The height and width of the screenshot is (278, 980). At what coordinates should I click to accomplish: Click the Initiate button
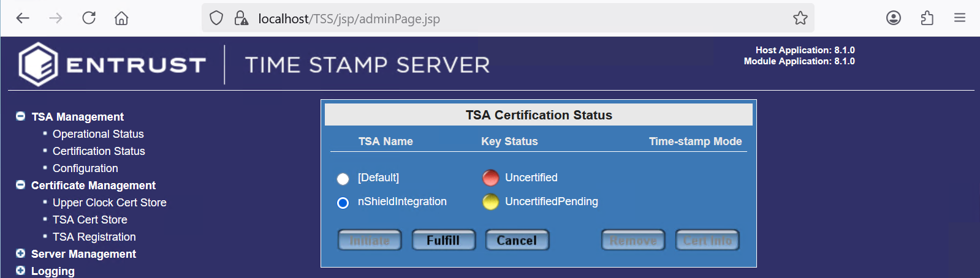pyautogui.click(x=370, y=241)
